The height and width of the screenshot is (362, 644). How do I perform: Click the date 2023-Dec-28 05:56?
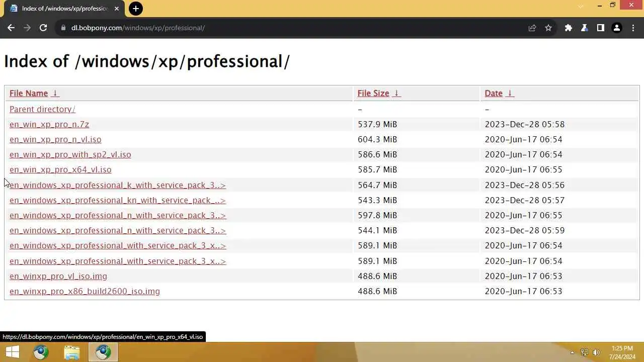pos(525,185)
